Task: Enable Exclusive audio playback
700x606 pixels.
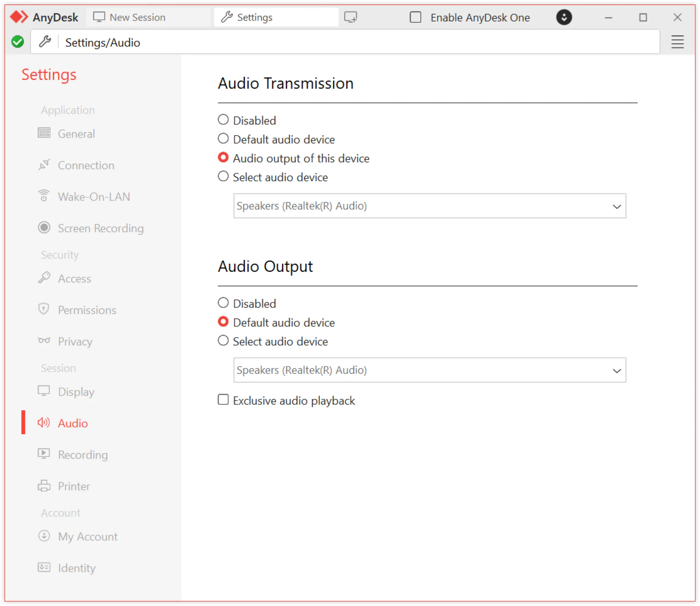Action: tap(223, 400)
